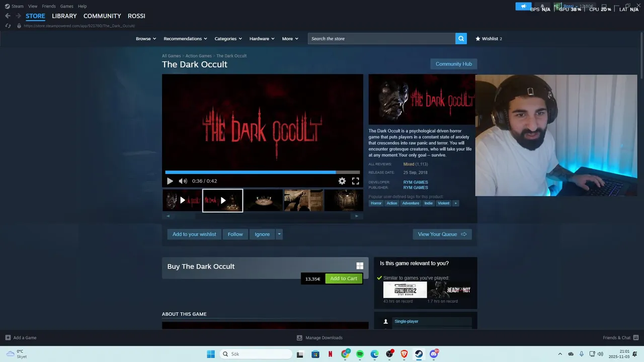
Task: Open Chrome from the taskbar
Action: click(x=345, y=354)
